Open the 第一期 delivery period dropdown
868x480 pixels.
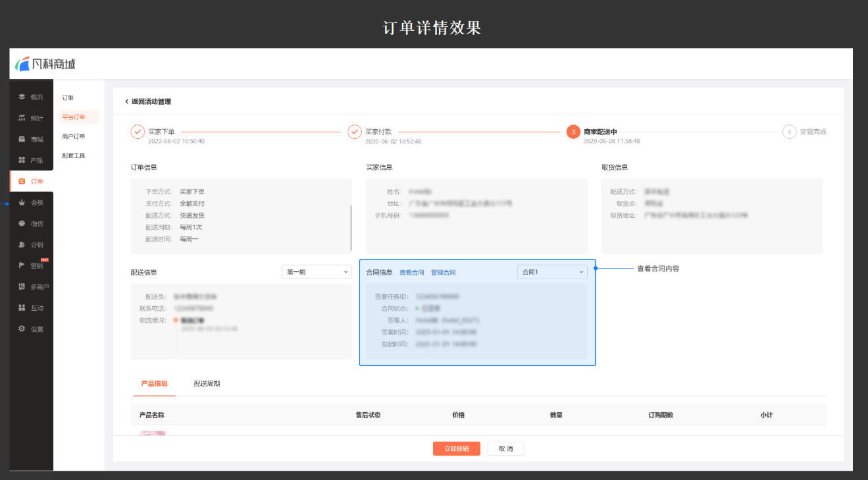pos(317,271)
